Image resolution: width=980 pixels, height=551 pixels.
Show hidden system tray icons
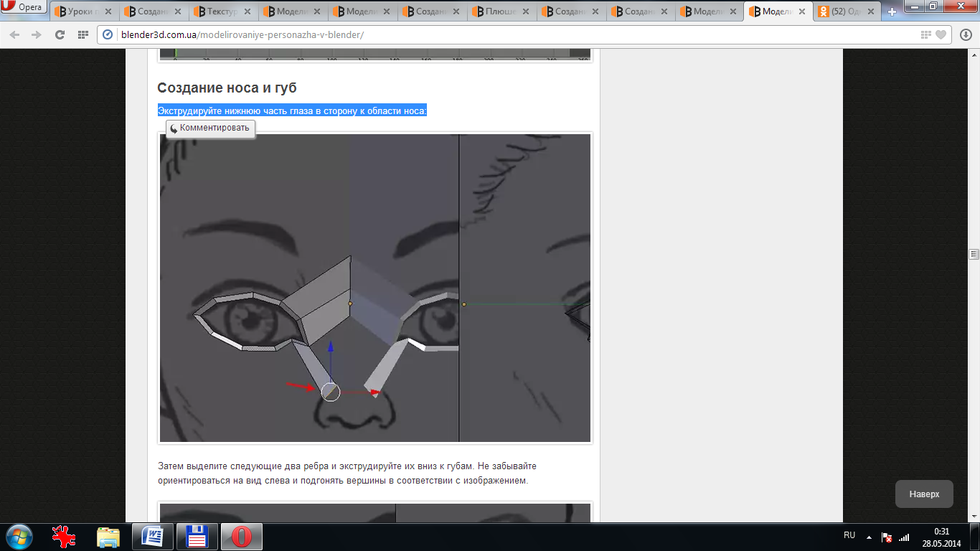(x=869, y=537)
